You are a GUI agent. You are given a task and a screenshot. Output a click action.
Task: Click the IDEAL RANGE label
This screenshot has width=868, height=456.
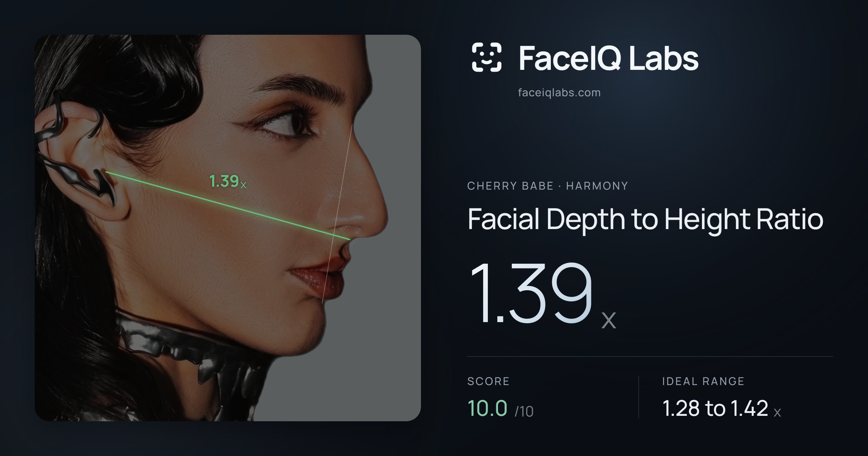(703, 381)
